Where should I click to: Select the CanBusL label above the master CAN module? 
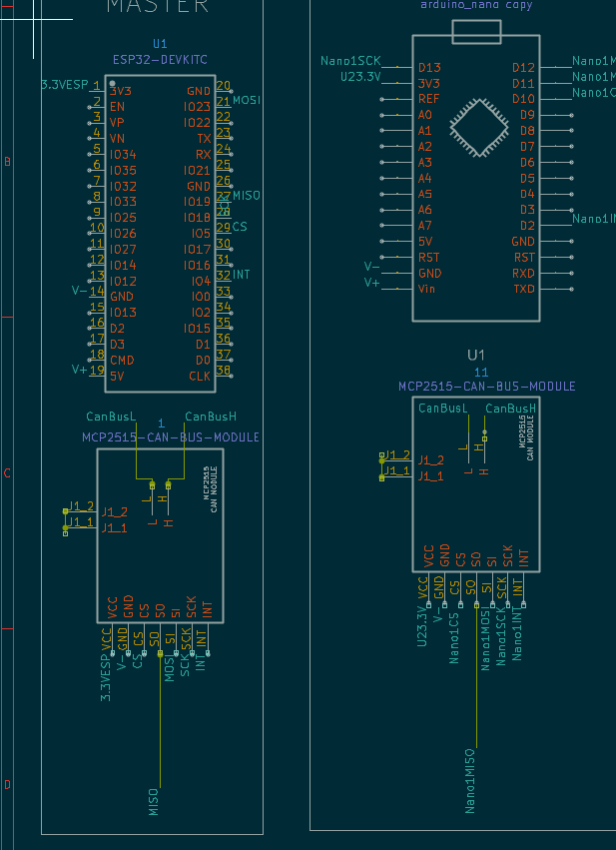pyautogui.click(x=111, y=417)
